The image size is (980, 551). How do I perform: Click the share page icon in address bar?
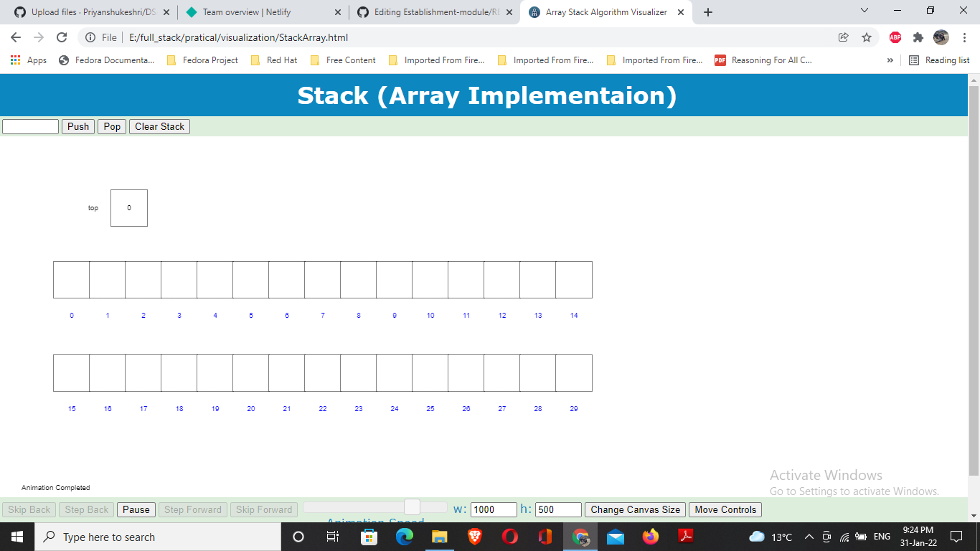pos(844,37)
